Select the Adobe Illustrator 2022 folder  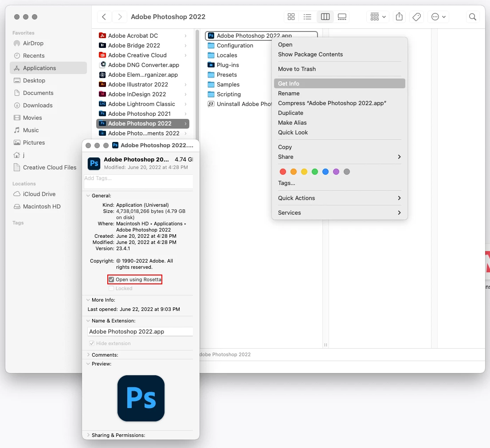click(143, 84)
